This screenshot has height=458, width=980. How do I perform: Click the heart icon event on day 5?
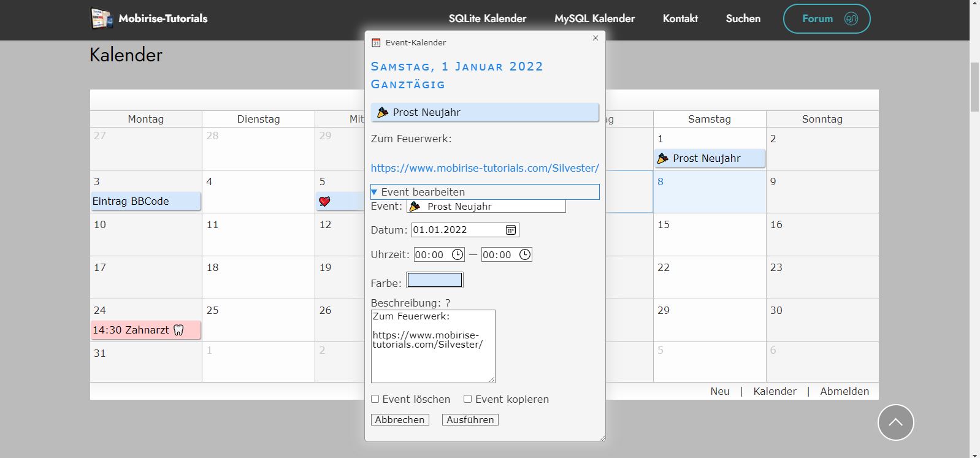click(325, 202)
